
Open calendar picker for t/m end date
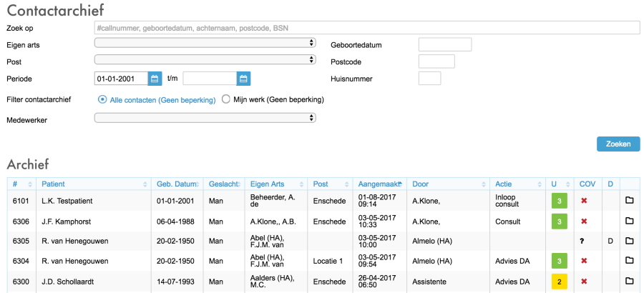pos(243,79)
